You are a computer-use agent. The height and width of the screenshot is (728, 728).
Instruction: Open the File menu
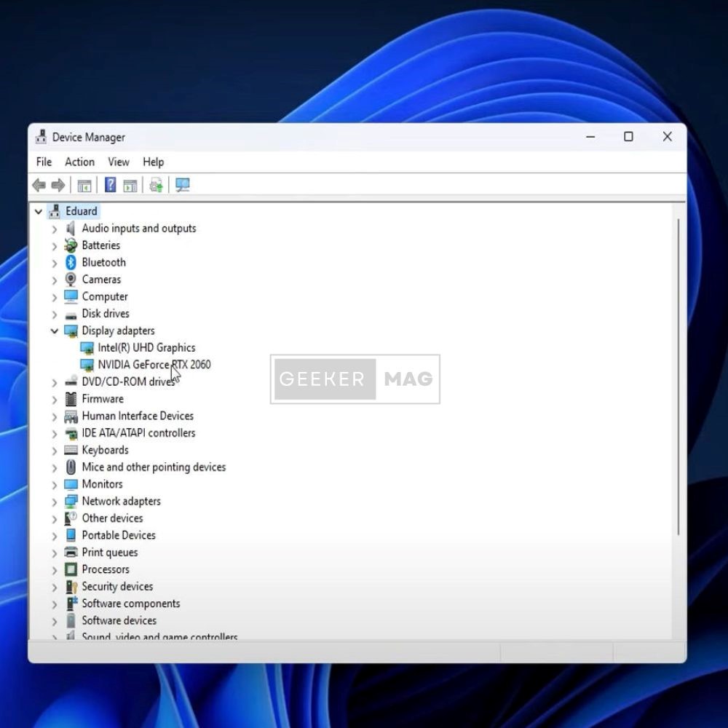coord(44,162)
